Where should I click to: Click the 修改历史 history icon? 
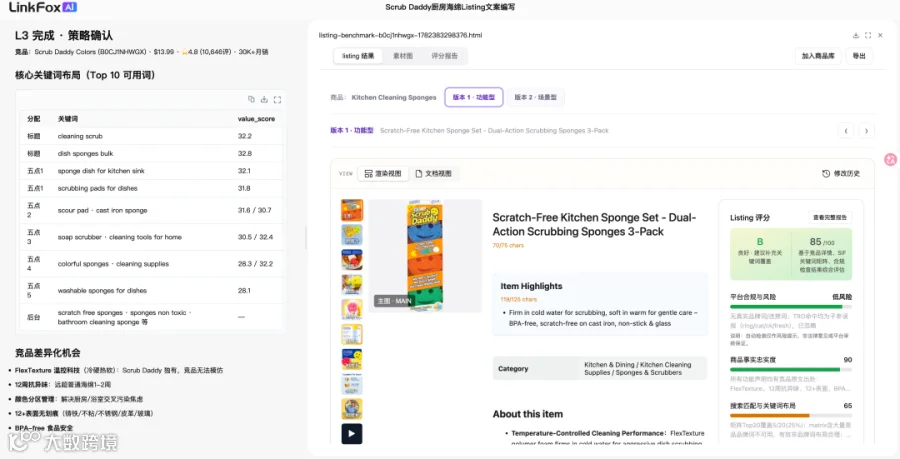826,173
